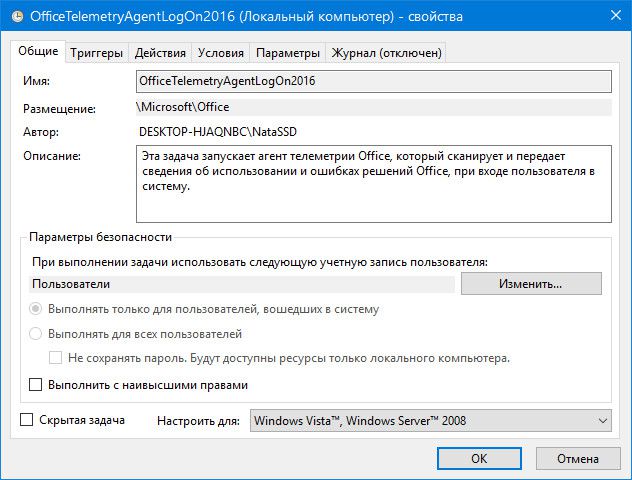
Task: Click the author DESKTOP-HJAQNBC\NataSSD text
Action: click(x=218, y=132)
